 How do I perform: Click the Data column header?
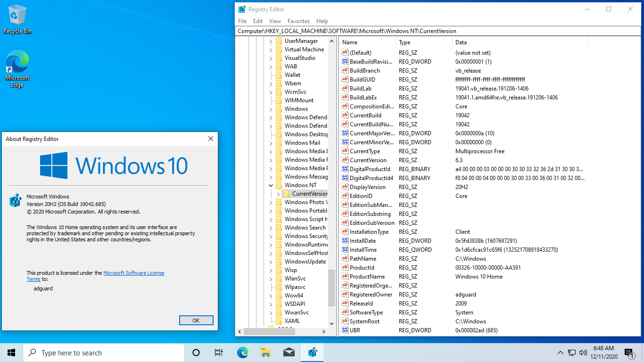click(520, 42)
